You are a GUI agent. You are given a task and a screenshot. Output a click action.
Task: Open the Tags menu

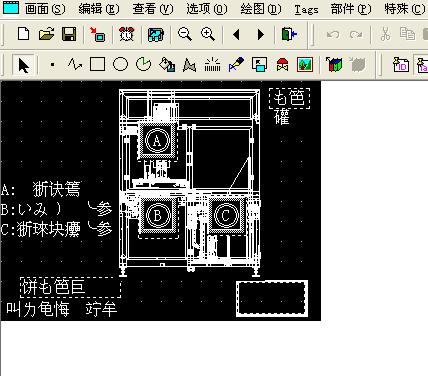coord(306,9)
